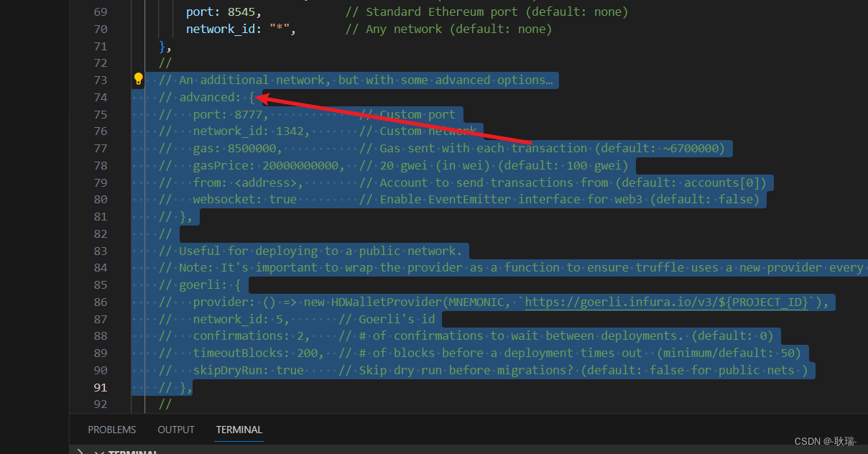Viewport: 868px width, 454px height.
Task: Click line number 91 in the gutter
Action: (100, 387)
